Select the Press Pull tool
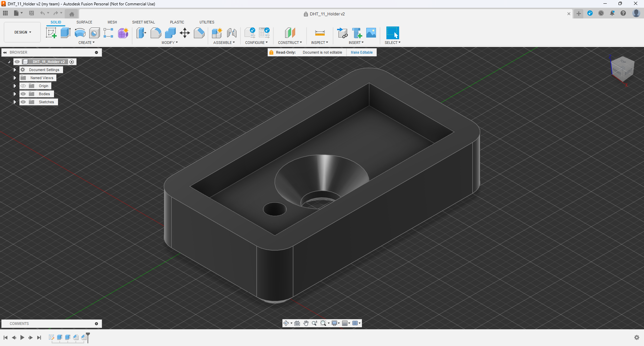644x346 pixels. (x=141, y=33)
